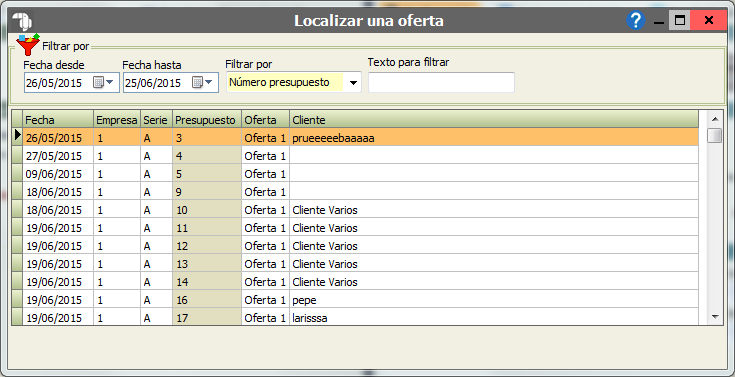This screenshot has width=735, height=377.
Task: Sort by the Fecha column header
Action: (x=58, y=120)
